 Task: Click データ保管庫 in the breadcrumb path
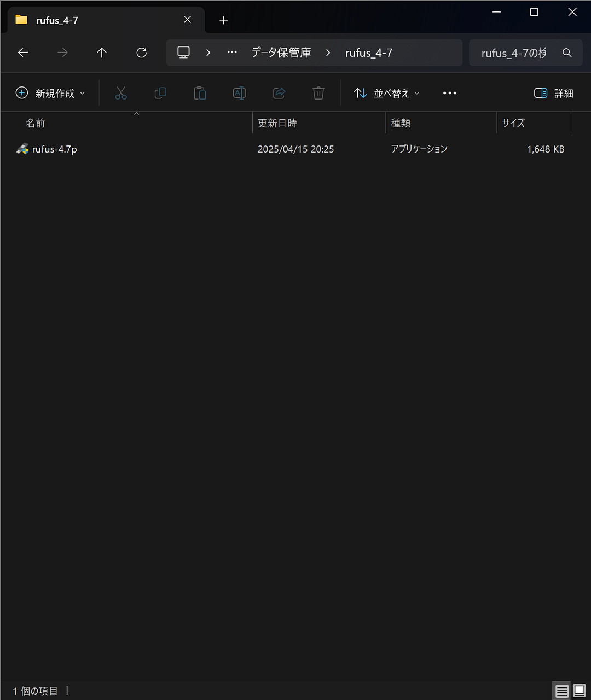pyautogui.click(x=281, y=52)
